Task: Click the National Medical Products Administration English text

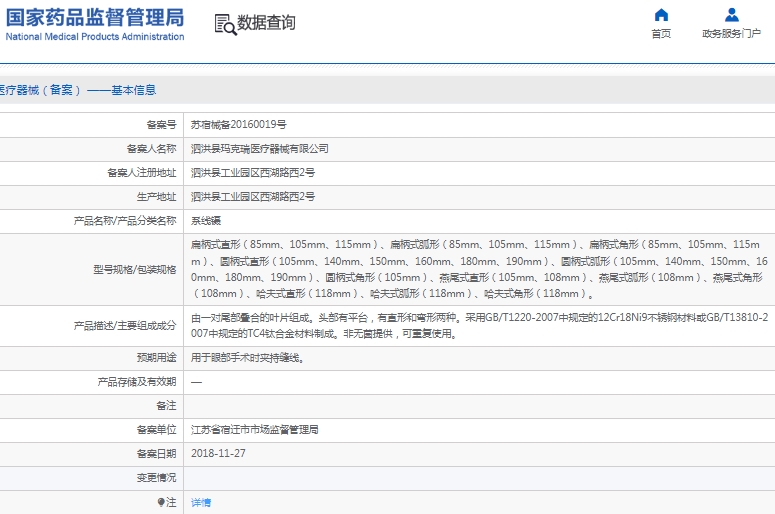Action: point(95,37)
